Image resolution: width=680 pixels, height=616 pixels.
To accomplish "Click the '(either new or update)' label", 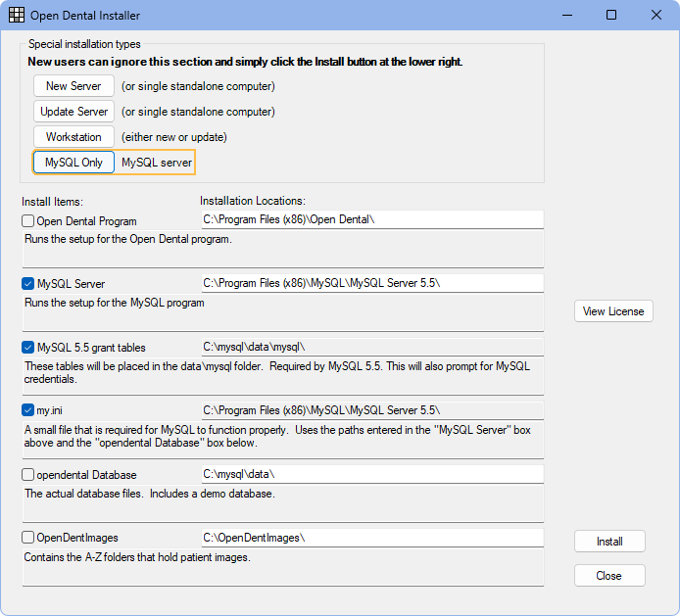I will click(x=174, y=137).
